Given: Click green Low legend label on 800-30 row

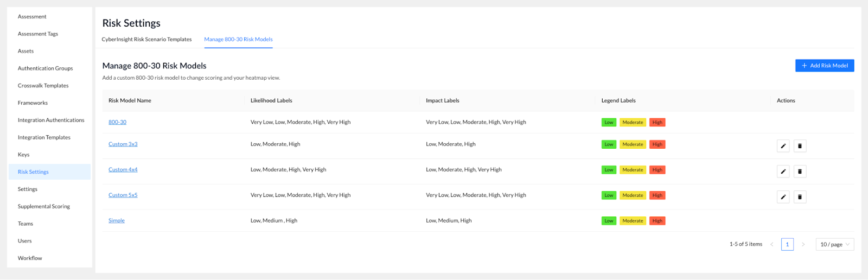Looking at the screenshot, I should [x=609, y=122].
